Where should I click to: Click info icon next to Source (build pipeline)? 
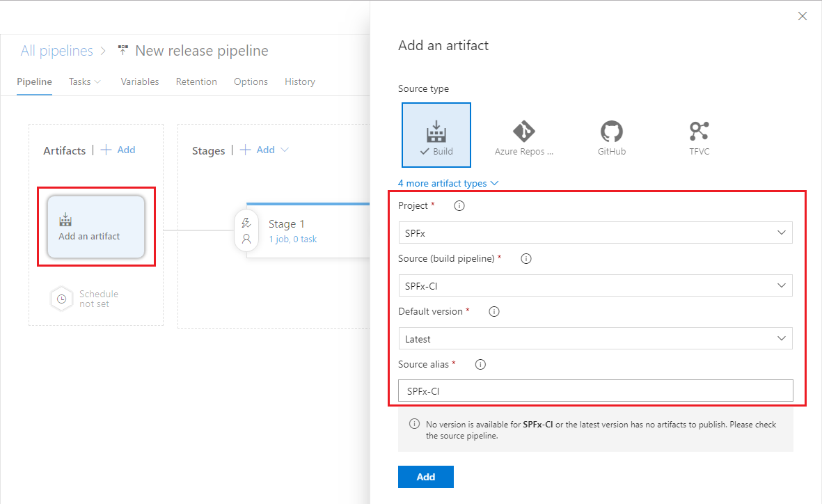coord(526,259)
